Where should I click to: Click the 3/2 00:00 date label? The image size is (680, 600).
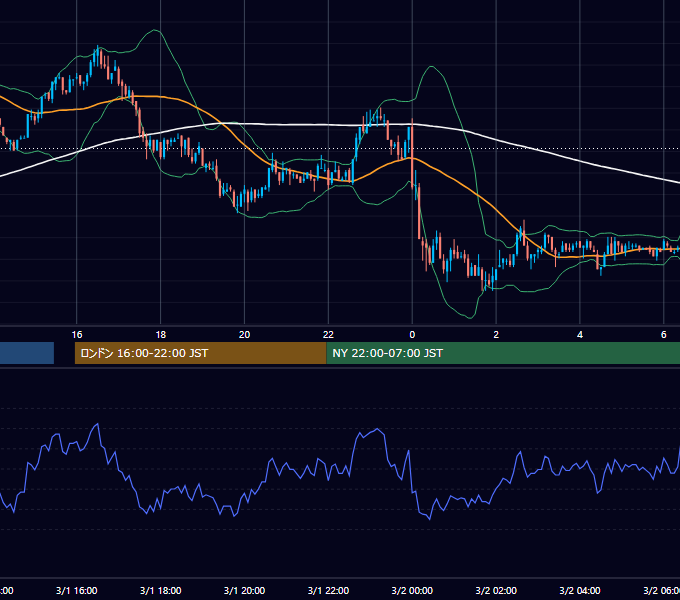point(412,590)
